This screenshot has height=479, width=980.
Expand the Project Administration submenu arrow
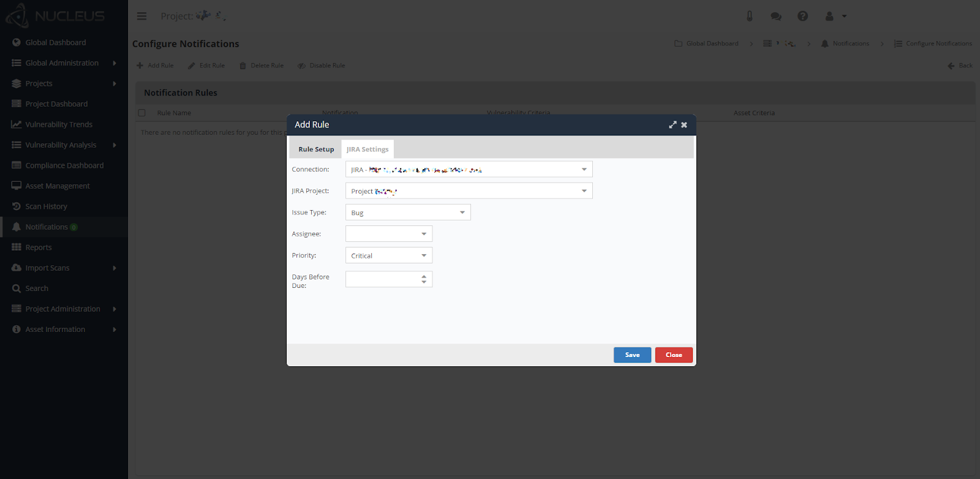[115, 309]
